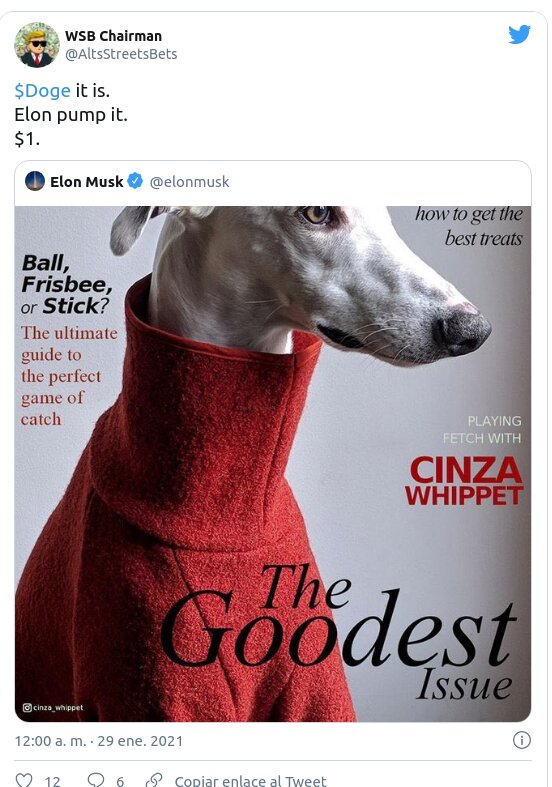Click the Twitter bird logo
This screenshot has height=787, width=552.
(519, 35)
